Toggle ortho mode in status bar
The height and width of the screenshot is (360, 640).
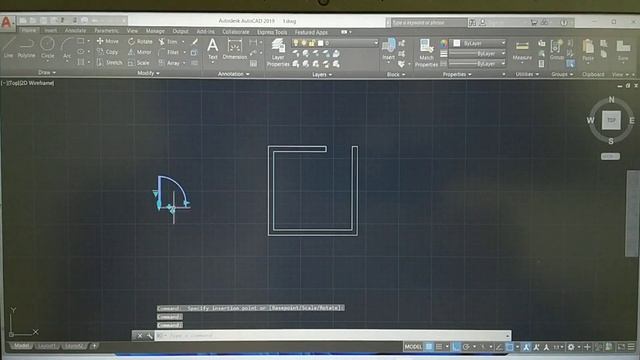click(456, 347)
